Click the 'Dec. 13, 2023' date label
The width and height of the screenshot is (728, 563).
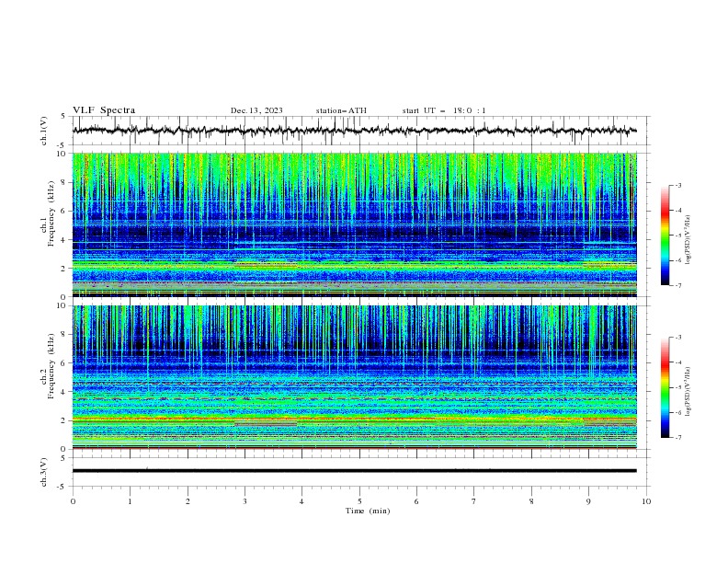[x=256, y=110]
